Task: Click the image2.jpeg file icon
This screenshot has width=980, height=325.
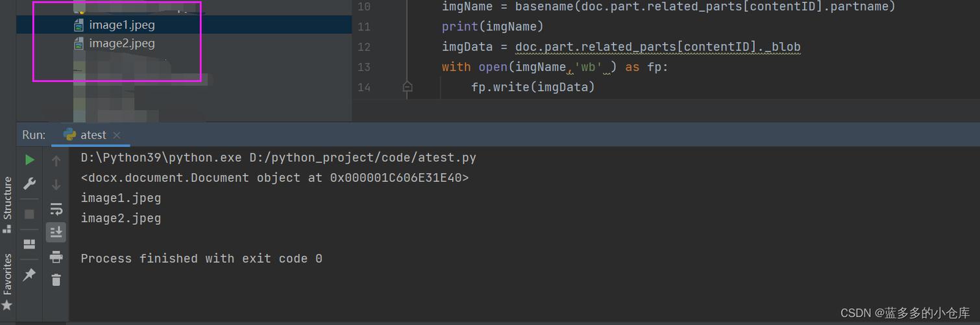Action: point(79,44)
